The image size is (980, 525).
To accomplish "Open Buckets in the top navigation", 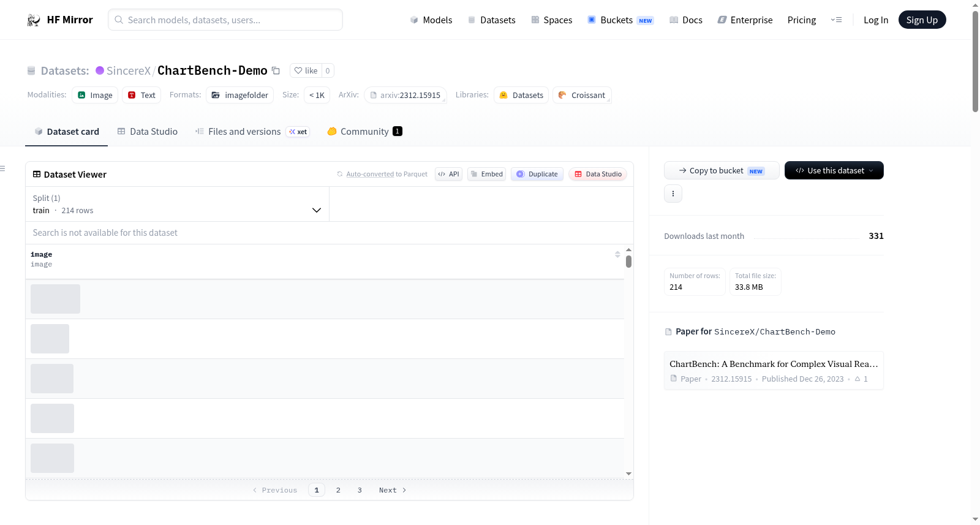I will tap(621, 20).
